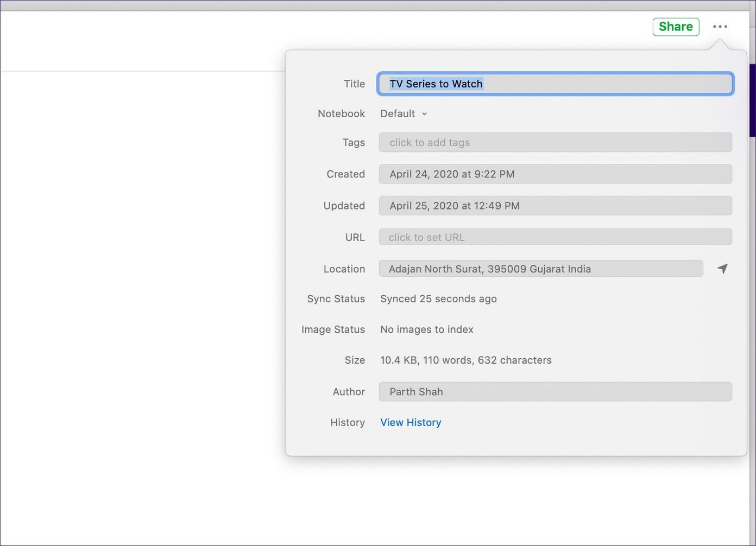The image size is (756, 546).
Task: Select the Created date field
Action: pos(555,174)
